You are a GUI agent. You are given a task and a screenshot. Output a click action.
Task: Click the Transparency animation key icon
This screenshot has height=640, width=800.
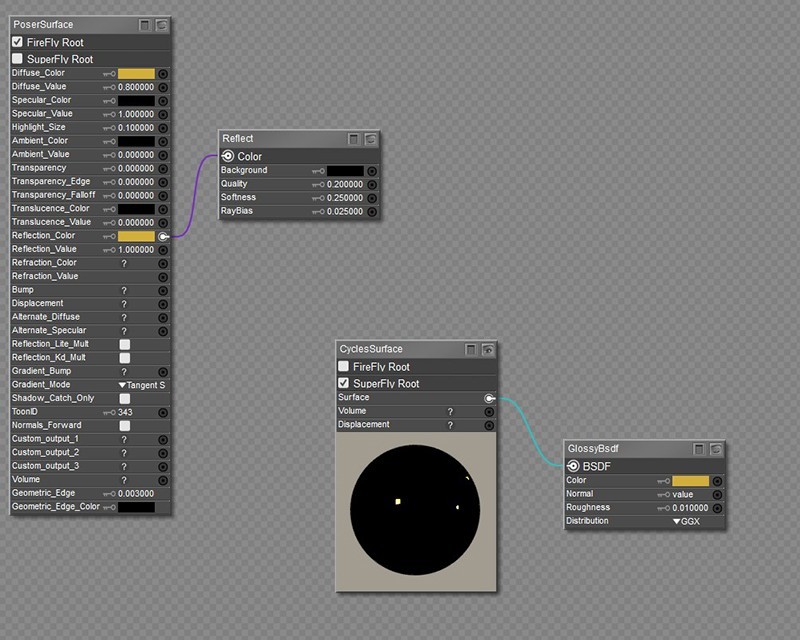coord(109,168)
